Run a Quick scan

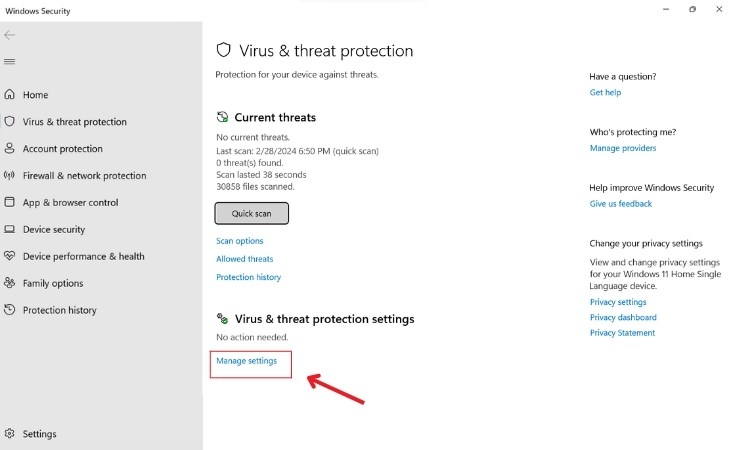pos(251,213)
